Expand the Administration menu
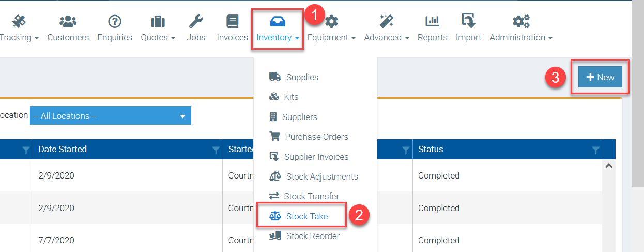The height and width of the screenshot is (252, 644). (x=521, y=37)
